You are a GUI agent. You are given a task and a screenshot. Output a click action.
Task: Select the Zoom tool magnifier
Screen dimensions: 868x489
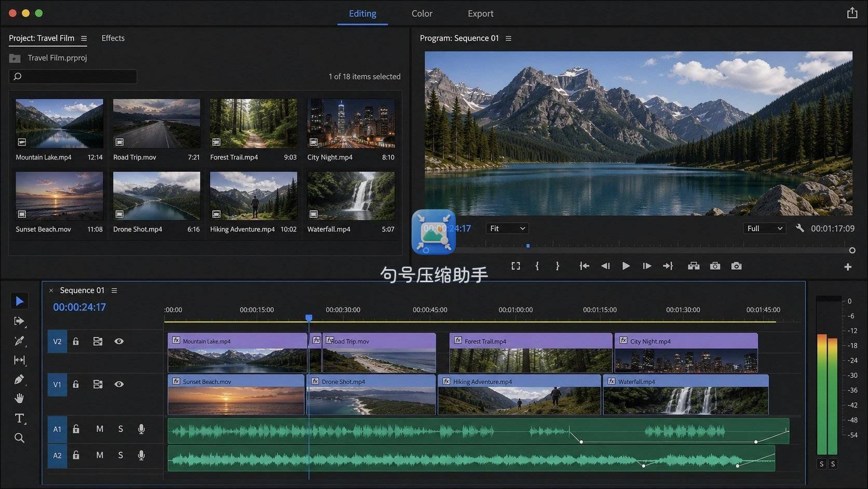[19, 438]
